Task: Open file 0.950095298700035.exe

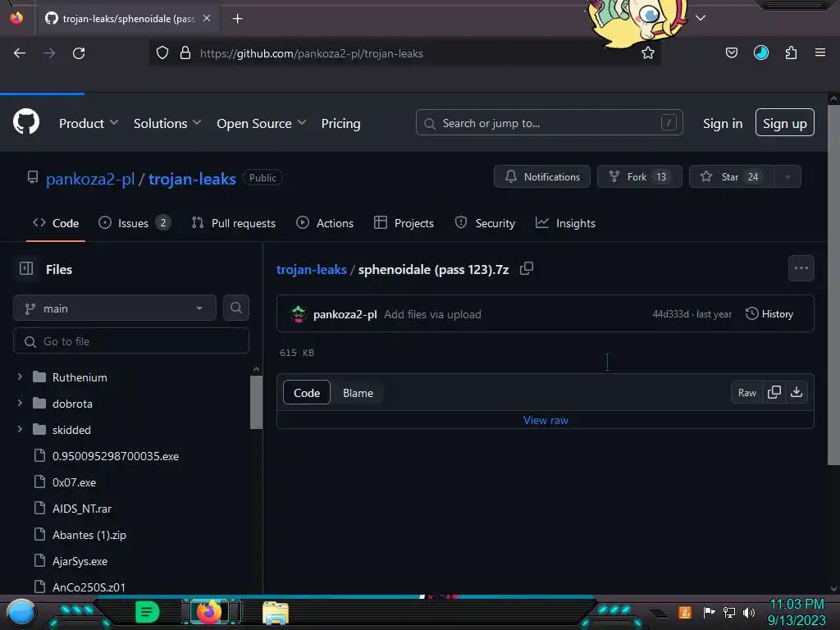Action: 115,456
